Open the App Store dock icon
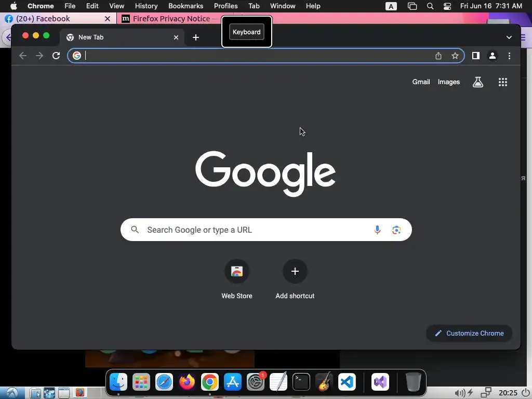 [232, 382]
